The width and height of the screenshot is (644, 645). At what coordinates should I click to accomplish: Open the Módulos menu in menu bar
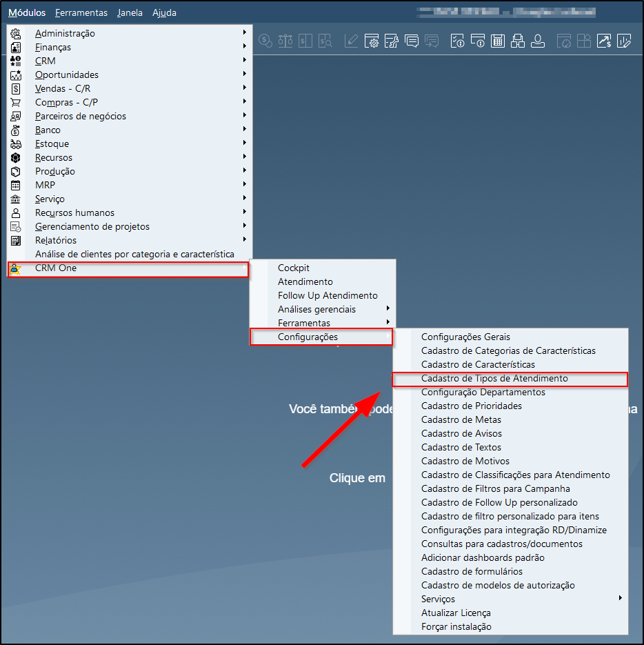coord(27,12)
